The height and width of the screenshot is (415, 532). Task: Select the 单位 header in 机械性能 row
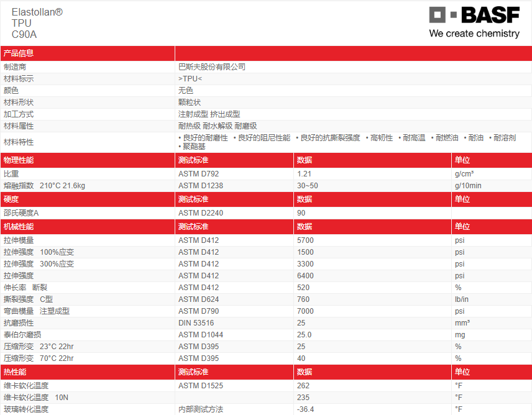(462, 227)
